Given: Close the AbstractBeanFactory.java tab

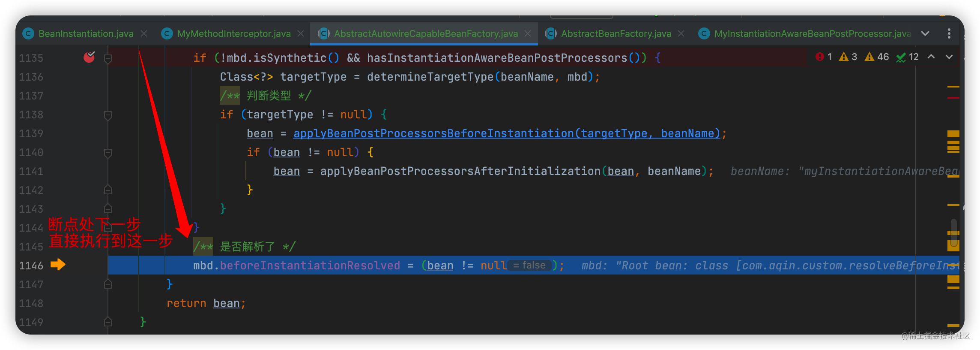Looking at the screenshot, I should [x=681, y=33].
